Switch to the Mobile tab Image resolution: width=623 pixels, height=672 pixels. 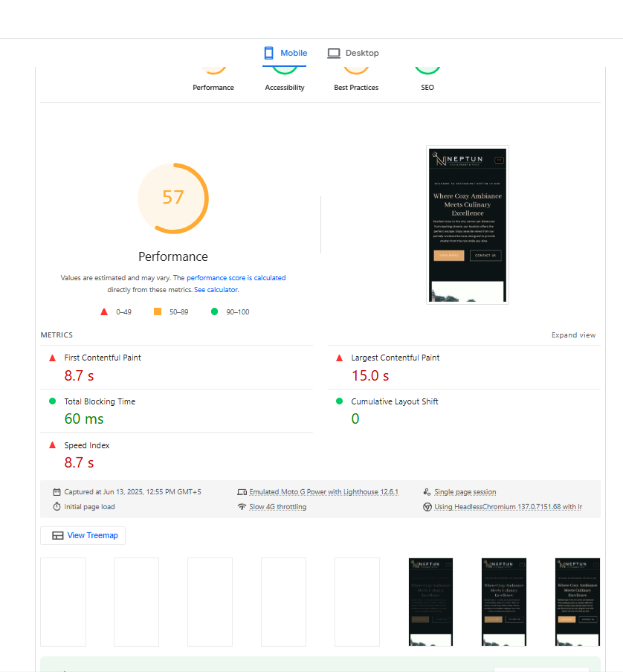click(x=285, y=53)
